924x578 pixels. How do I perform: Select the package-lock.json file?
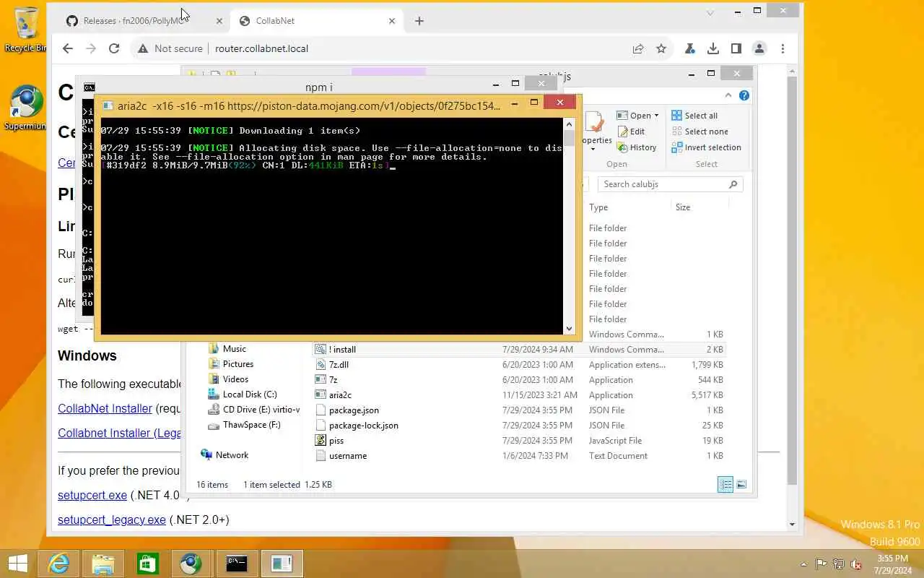pyautogui.click(x=363, y=426)
